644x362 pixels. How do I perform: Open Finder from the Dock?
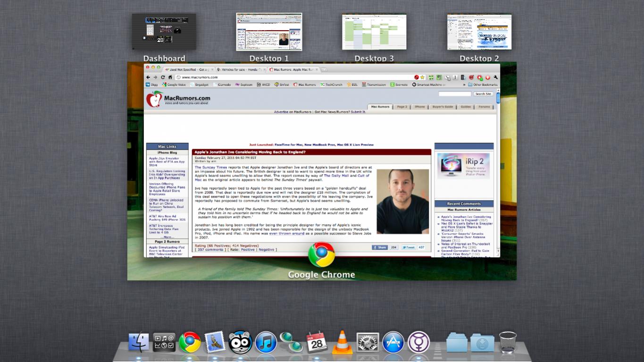(x=139, y=343)
